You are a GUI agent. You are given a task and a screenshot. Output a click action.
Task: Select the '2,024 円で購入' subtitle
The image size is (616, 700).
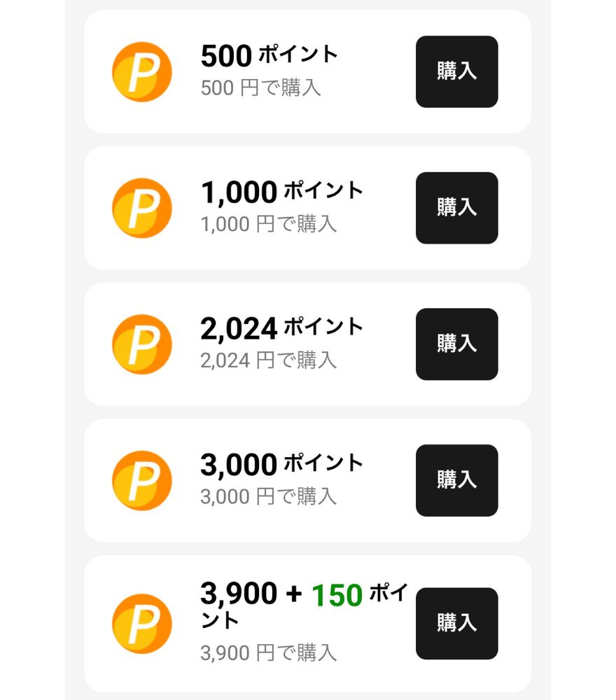pyautogui.click(x=268, y=360)
